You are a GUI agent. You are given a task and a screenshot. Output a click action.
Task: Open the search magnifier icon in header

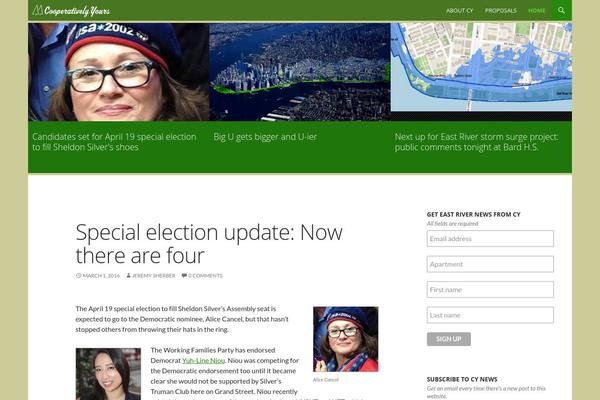[x=561, y=10]
